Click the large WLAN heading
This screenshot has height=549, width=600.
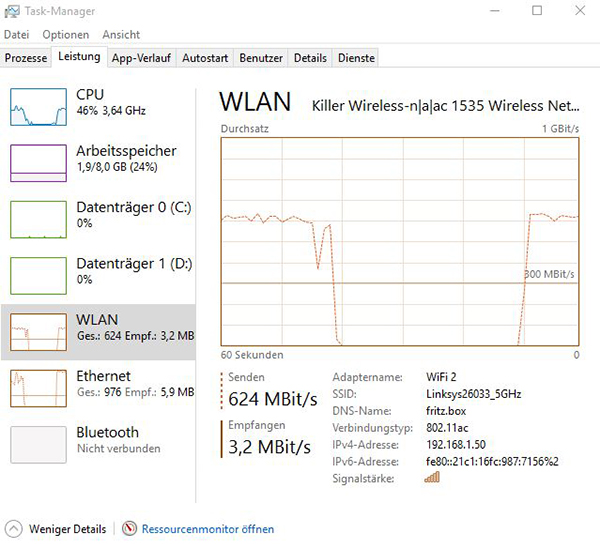[x=255, y=102]
